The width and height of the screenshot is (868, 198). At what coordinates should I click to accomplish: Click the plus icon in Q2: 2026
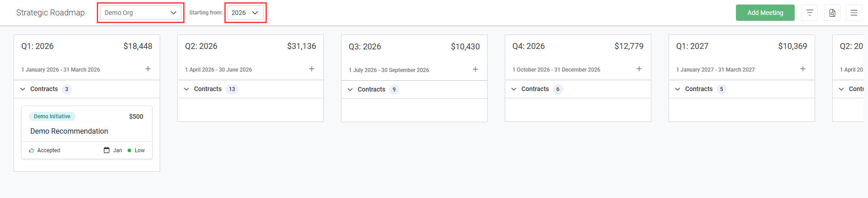tap(312, 69)
